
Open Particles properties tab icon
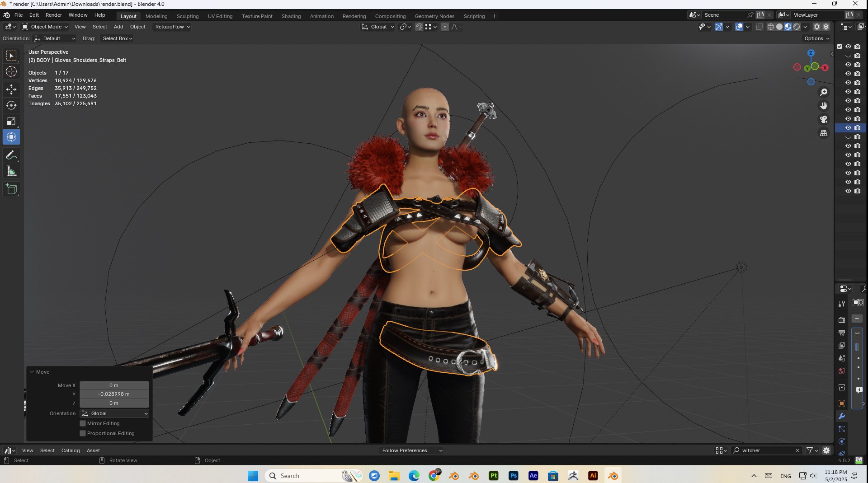[x=841, y=429]
